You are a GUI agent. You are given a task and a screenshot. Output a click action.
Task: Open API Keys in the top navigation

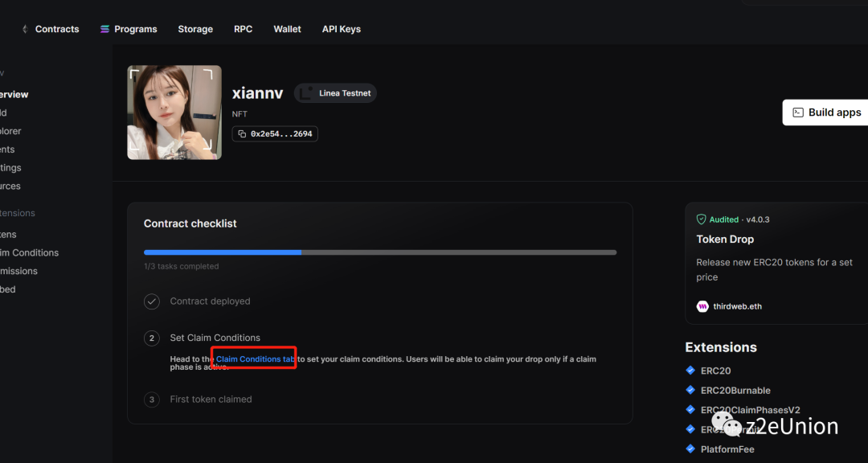point(341,29)
